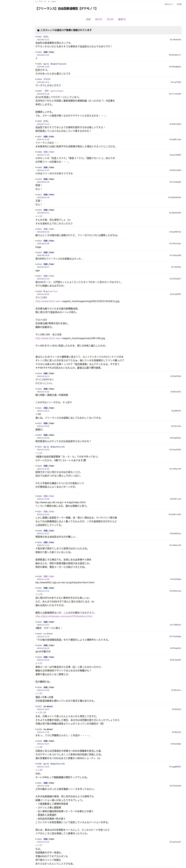Toggle post 0018 triangle marker
The width and height of the screenshot is (186, 868).
click(36, 292)
